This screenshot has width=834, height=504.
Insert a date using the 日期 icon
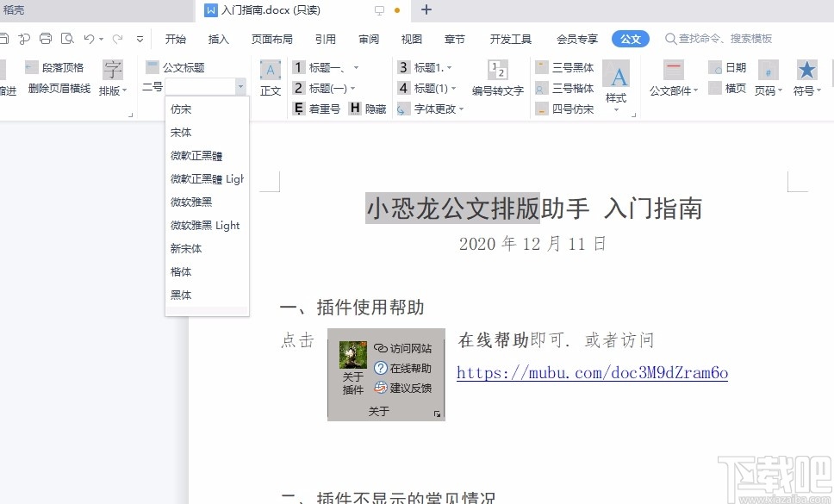[x=728, y=66]
